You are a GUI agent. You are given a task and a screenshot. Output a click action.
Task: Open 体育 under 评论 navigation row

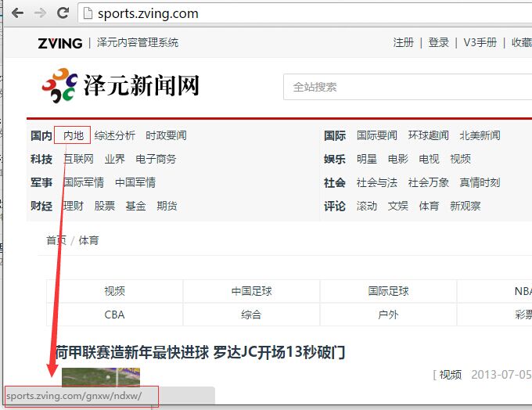(x=429, y=206)
